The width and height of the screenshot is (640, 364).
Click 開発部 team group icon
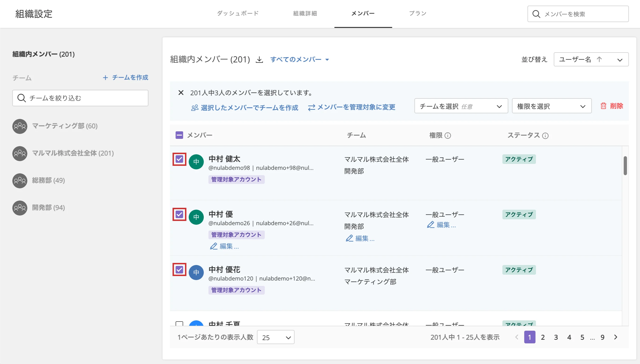click(20, 208)
